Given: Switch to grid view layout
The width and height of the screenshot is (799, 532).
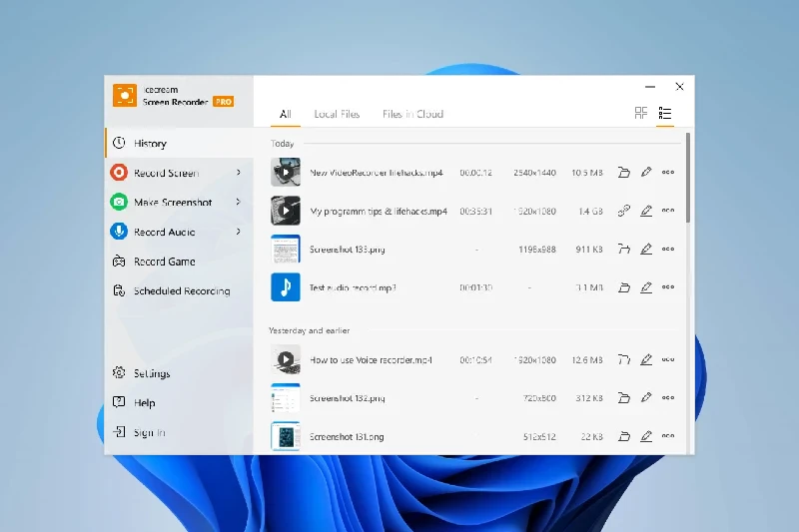Looking at the screenshot, I should [641, 113].
